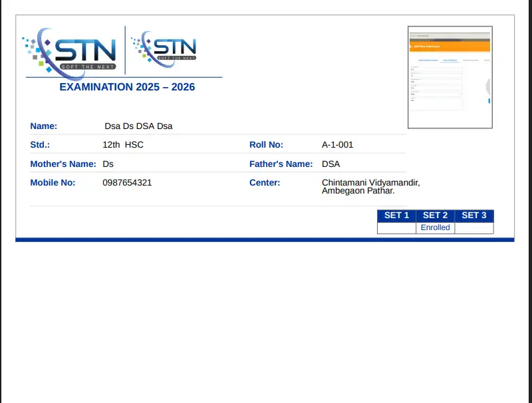
Task: Click the Father's Name value DSA
Action: click(331, 164)
